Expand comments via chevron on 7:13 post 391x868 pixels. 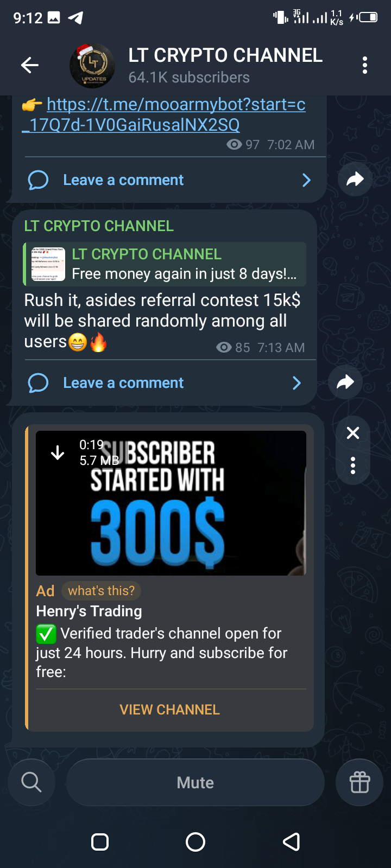point(297,383)
